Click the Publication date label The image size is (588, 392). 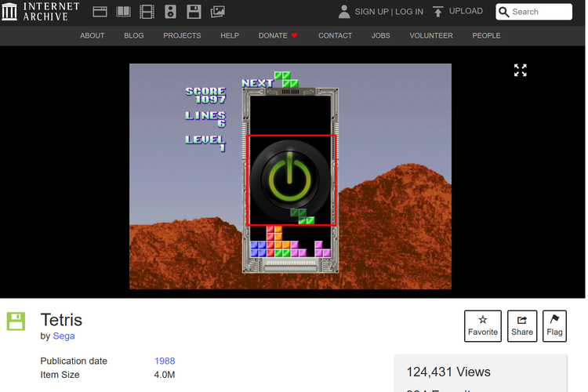(x=74, y=361)
